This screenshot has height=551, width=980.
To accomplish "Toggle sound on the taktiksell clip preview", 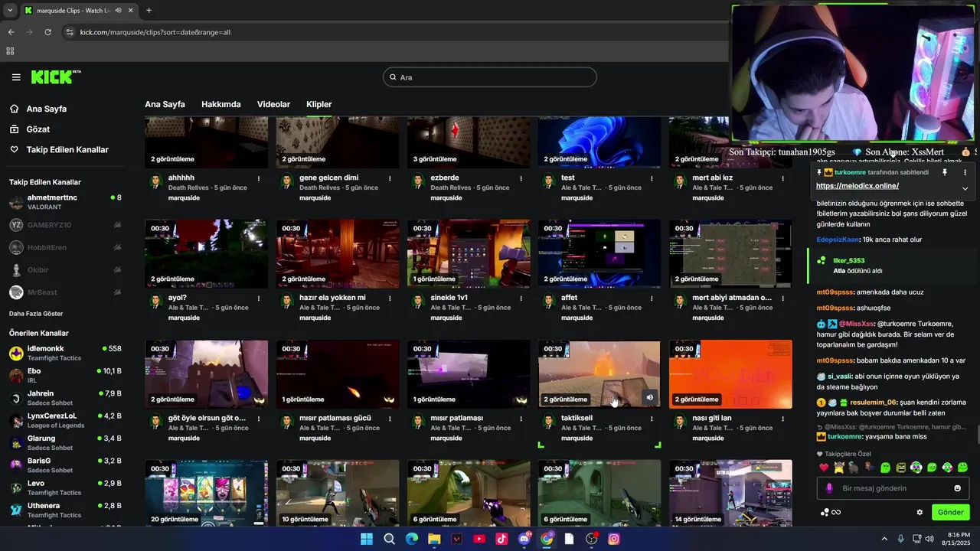I will (649, 398).
